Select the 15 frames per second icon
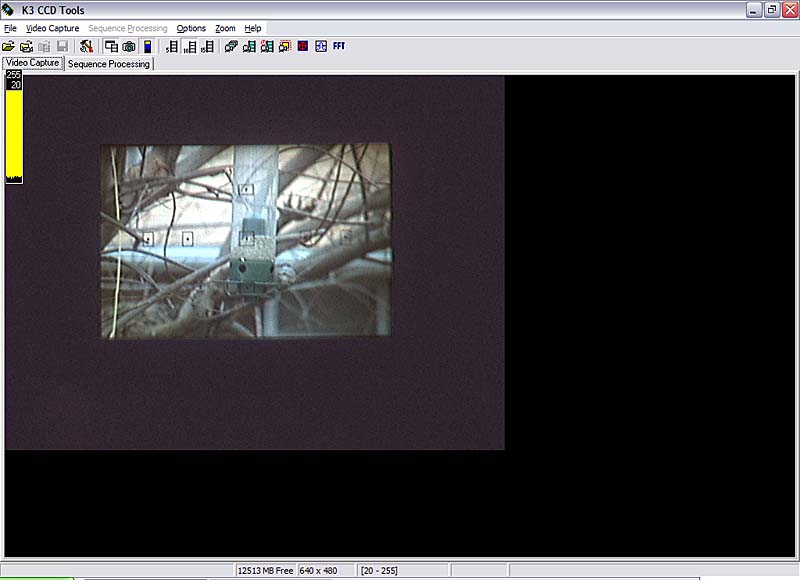Viewport: 800px width, 580px height. [x=208, y=47]
